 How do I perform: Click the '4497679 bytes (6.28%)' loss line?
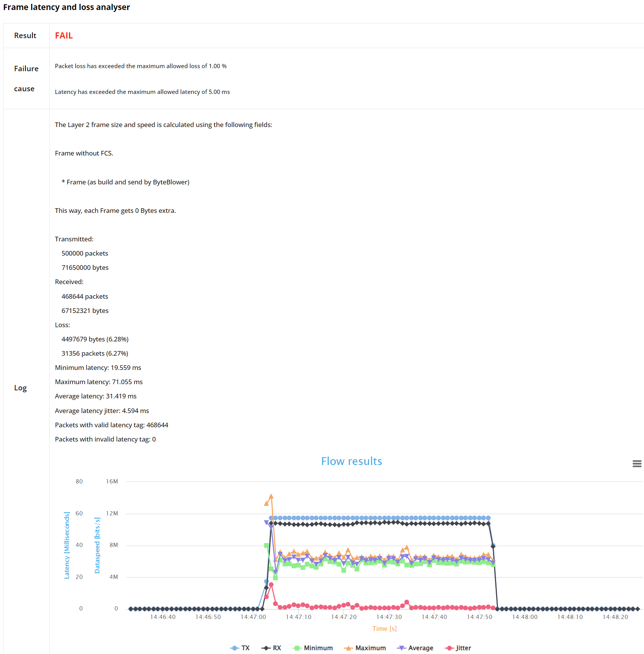tap(95, 339)
